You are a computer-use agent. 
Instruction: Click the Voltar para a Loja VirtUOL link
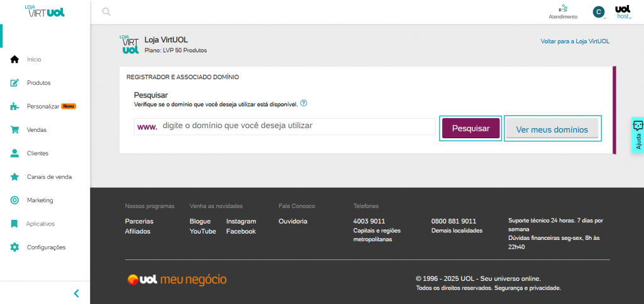click(x=575, y=41)
